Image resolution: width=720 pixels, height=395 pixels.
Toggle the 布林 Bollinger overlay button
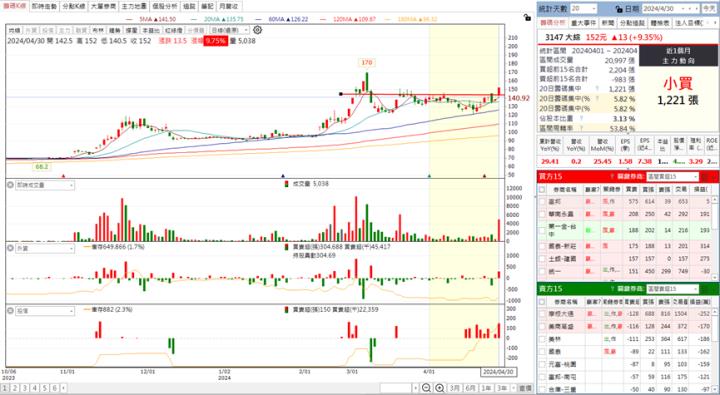(98, 30)
